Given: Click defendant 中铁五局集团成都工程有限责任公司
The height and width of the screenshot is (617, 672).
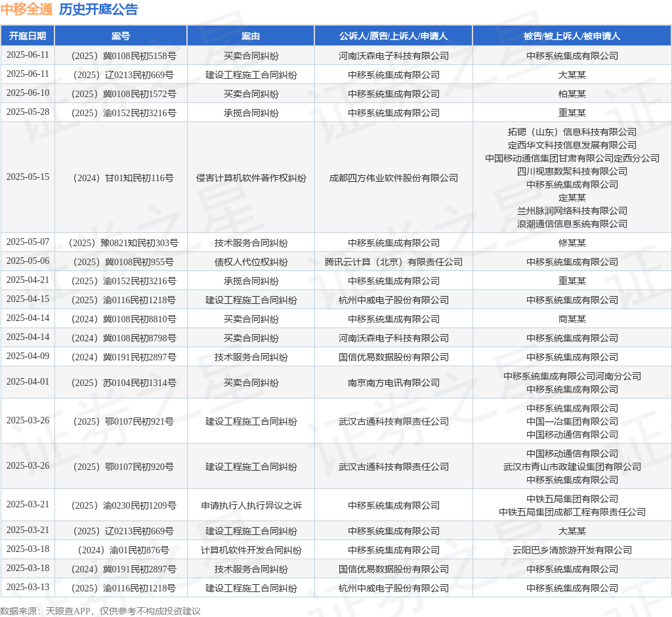Looking at the screenshot, I should click(x=572, y=512).
